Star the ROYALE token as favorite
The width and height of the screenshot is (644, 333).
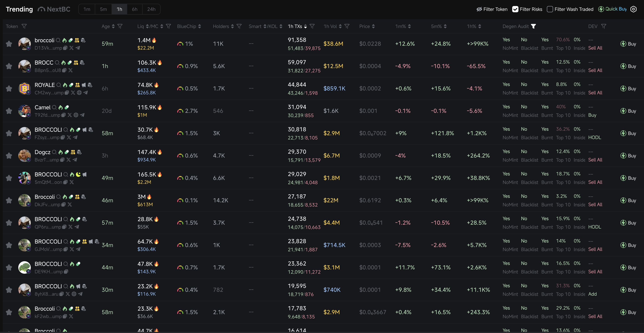[x=9, y=89]
